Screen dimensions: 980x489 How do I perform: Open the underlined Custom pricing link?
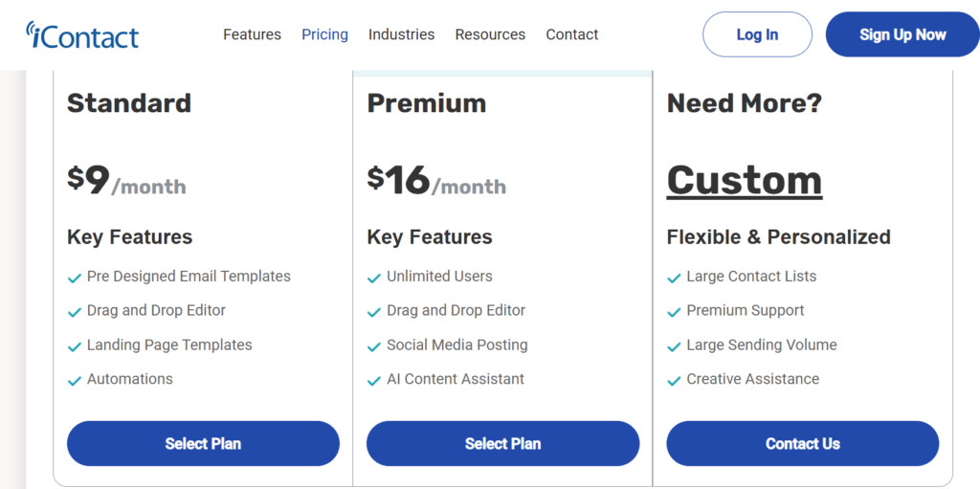(745, 181)
